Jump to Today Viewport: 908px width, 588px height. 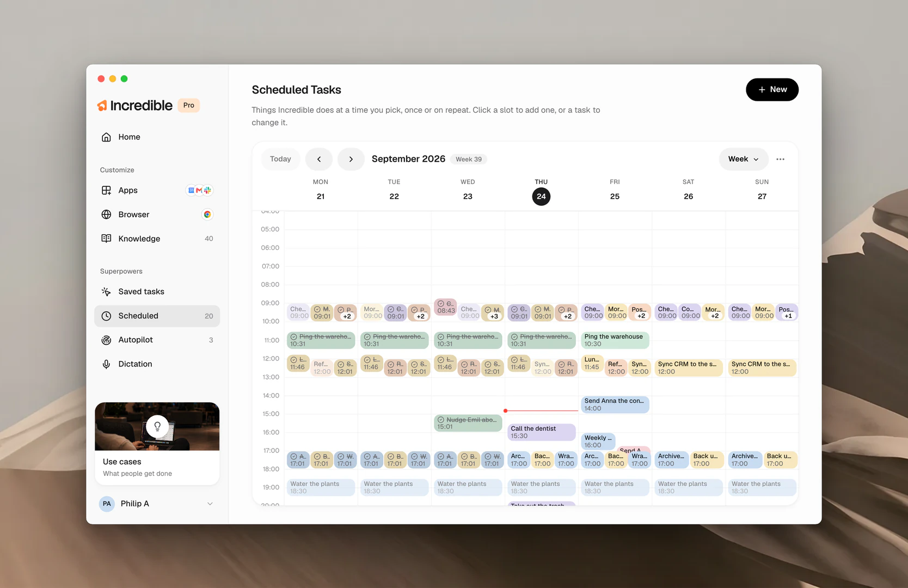click(280, 159)
